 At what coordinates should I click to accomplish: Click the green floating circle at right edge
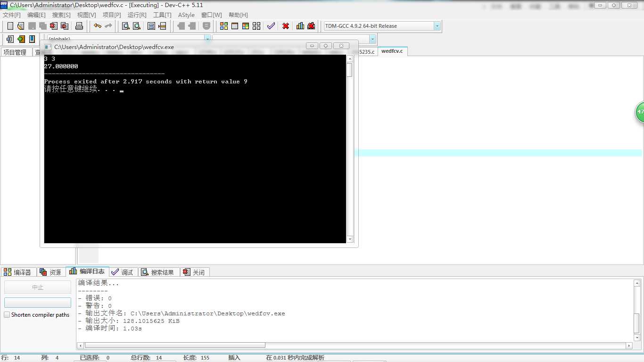pyautogui.click(x=640, y=112)
